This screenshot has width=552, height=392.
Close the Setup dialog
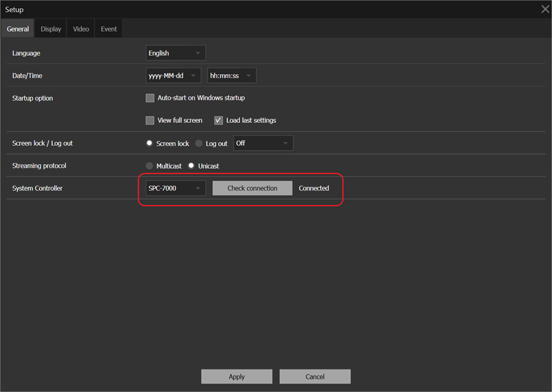pos(545,9)
